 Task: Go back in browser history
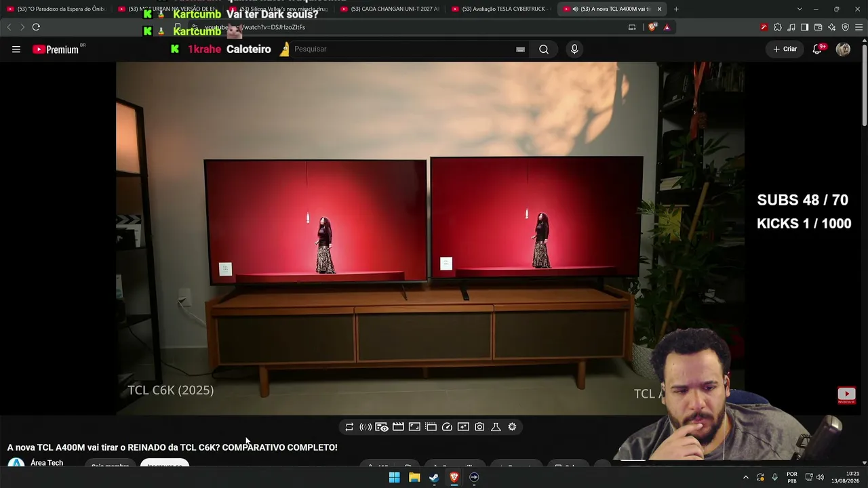pos(9,27)
